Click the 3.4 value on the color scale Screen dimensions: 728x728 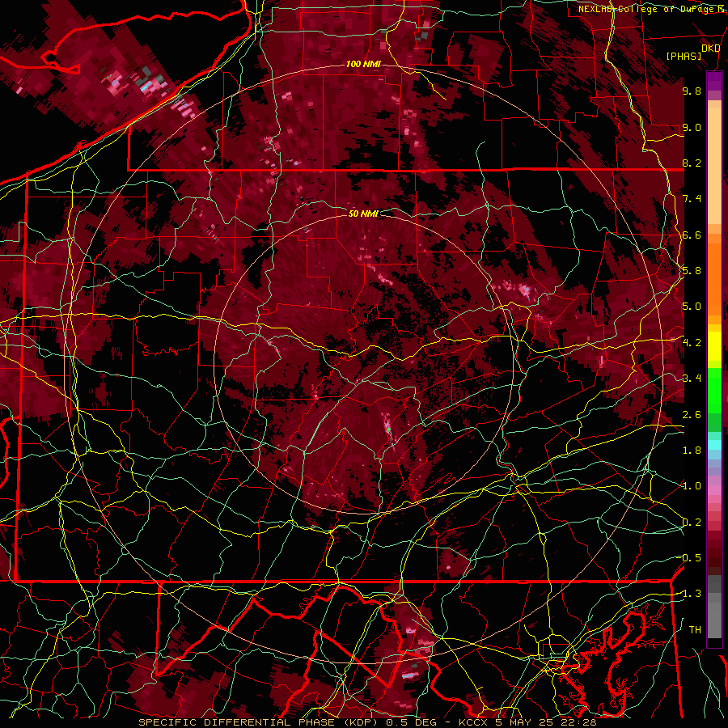point(692,379)
